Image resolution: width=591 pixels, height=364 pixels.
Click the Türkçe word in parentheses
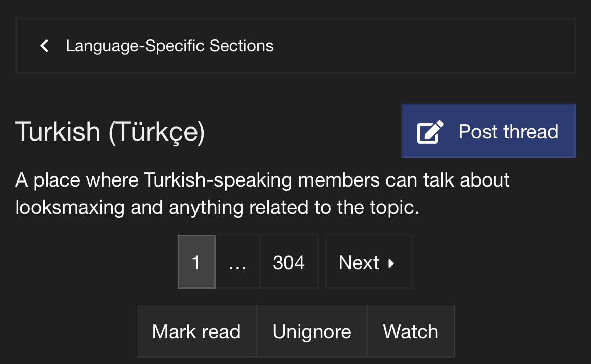(156, 132)
